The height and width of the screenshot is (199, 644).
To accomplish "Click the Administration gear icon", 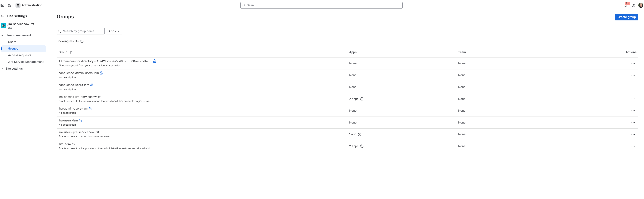I will [x=18, y=5].
